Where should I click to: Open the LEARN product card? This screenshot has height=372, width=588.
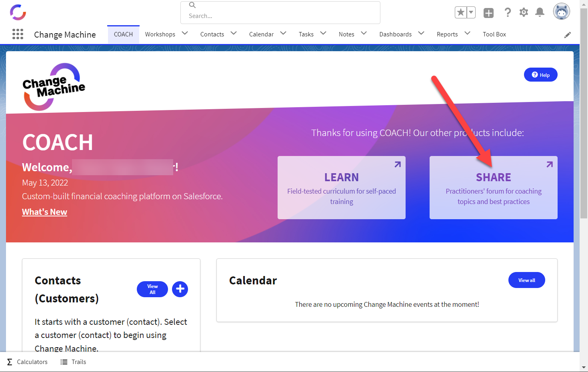342,188
